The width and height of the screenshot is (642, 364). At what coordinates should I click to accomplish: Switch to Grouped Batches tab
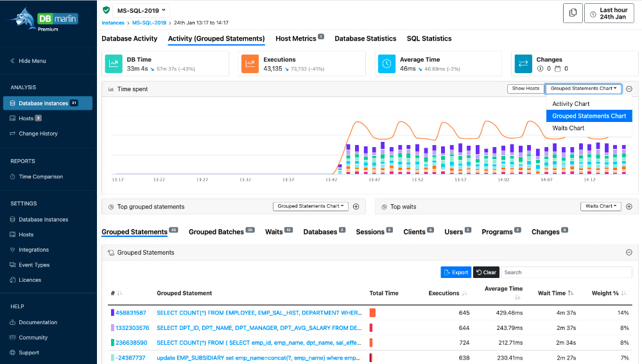pyautogui.click(x=216, y=232)
